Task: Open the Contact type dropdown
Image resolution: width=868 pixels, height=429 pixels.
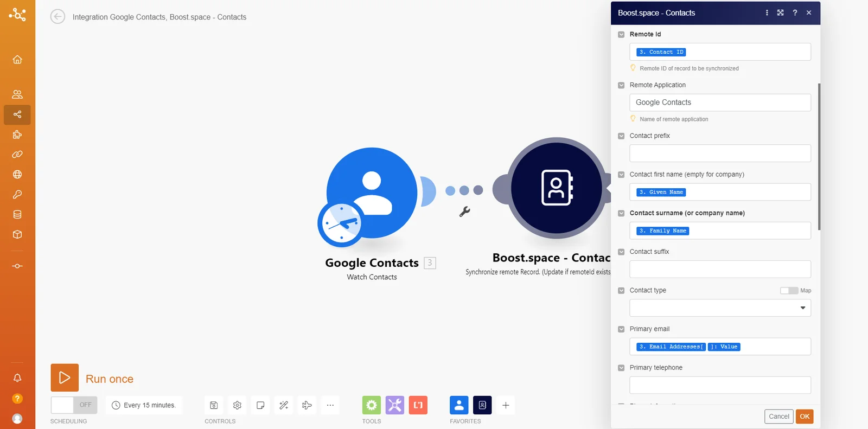Action: click(x=720, y=308)
